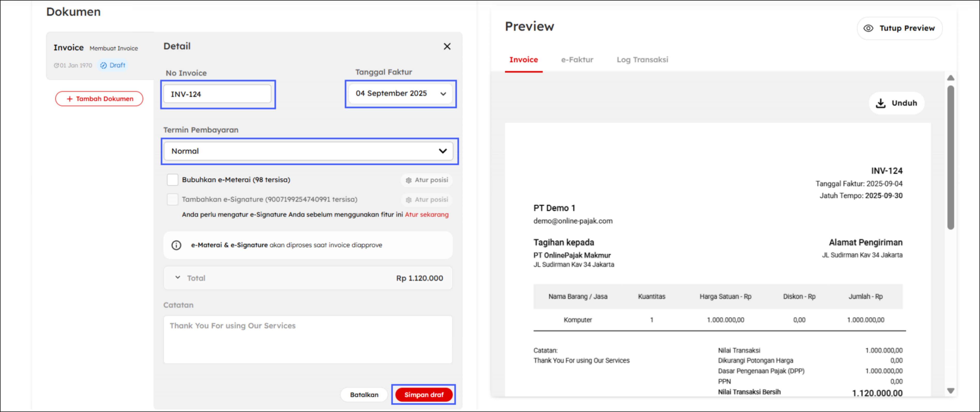Open the Termin Pembayaran Normal dropdown
This screenshot has width=980, height=412.
click(x=442, y=151)
